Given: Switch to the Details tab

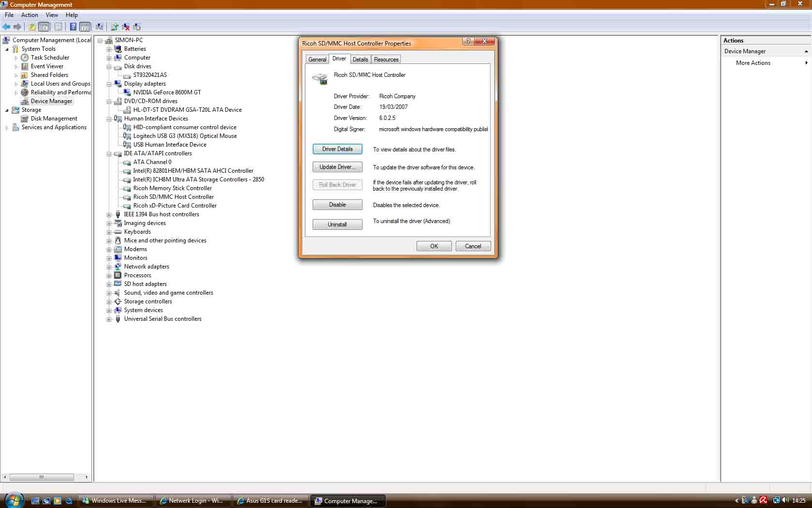Looking at the screenshot, I should (360, 60).
